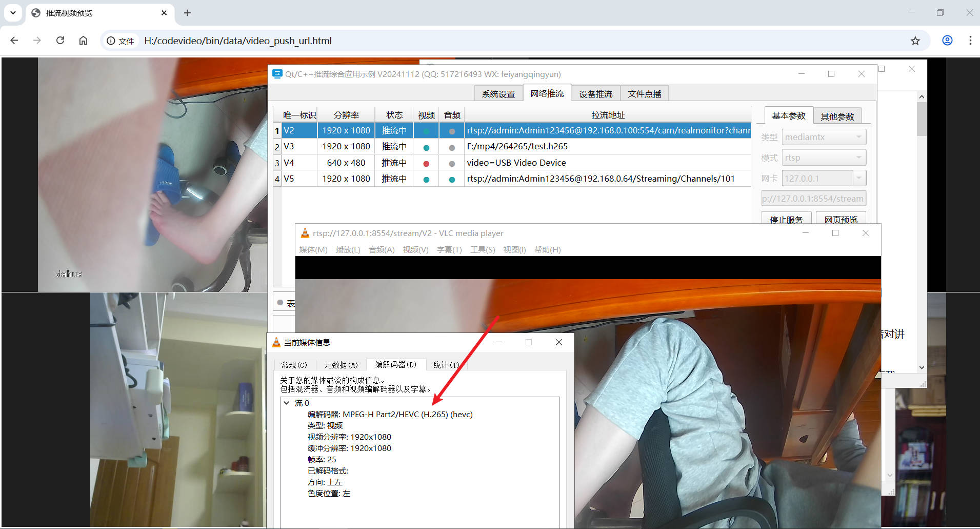Switch to 常规(G) tab in media info
This screenshot has height=529, width=980.
pyautogui.click(x=294, y=365)
